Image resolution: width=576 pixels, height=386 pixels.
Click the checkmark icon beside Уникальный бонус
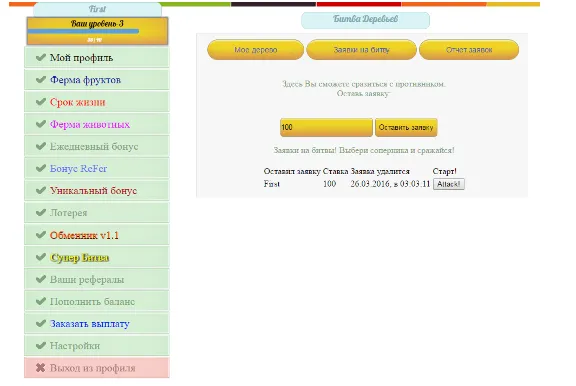click(x=41, y=190)
